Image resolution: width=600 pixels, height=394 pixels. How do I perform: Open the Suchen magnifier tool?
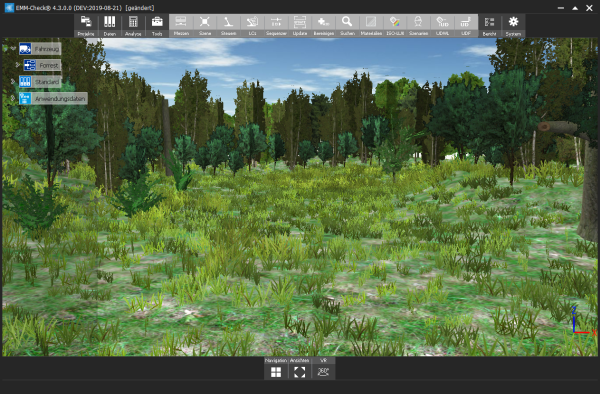(347, 26)
